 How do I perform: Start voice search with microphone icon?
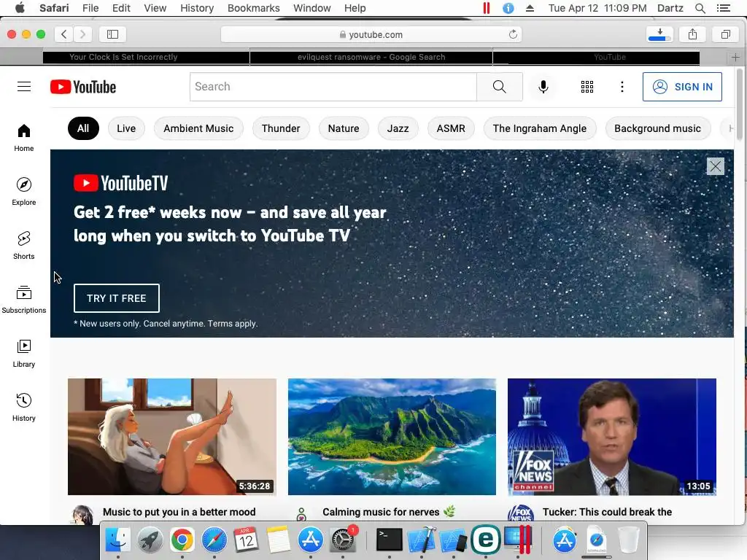(x=543, y=87)
